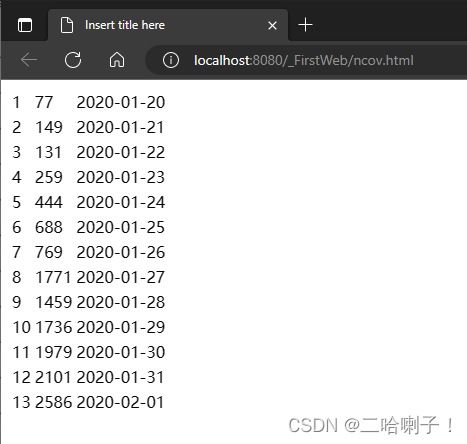Close the 'Insert title here' tab
The height and width of the screenshot is (444, 467).
click(272, 25)
